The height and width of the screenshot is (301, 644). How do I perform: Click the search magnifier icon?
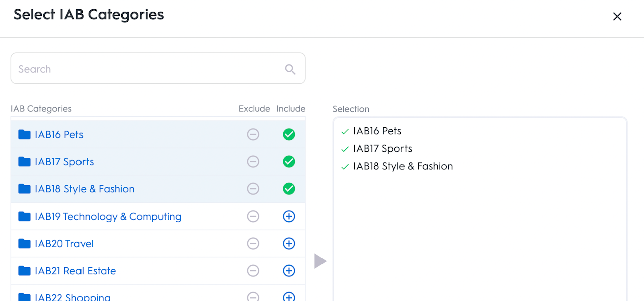[x=290, y=69]
